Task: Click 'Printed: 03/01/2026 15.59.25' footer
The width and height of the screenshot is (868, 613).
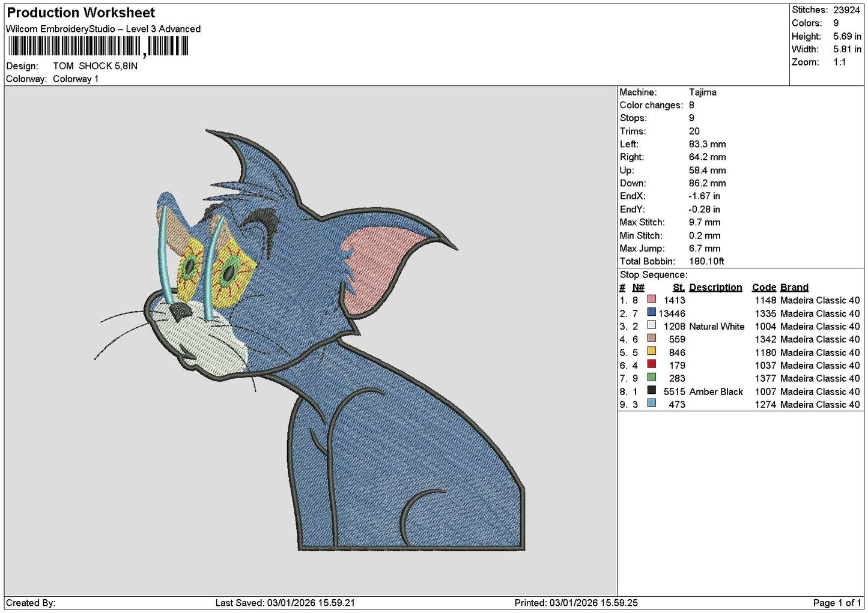Action: pos(576,603)
